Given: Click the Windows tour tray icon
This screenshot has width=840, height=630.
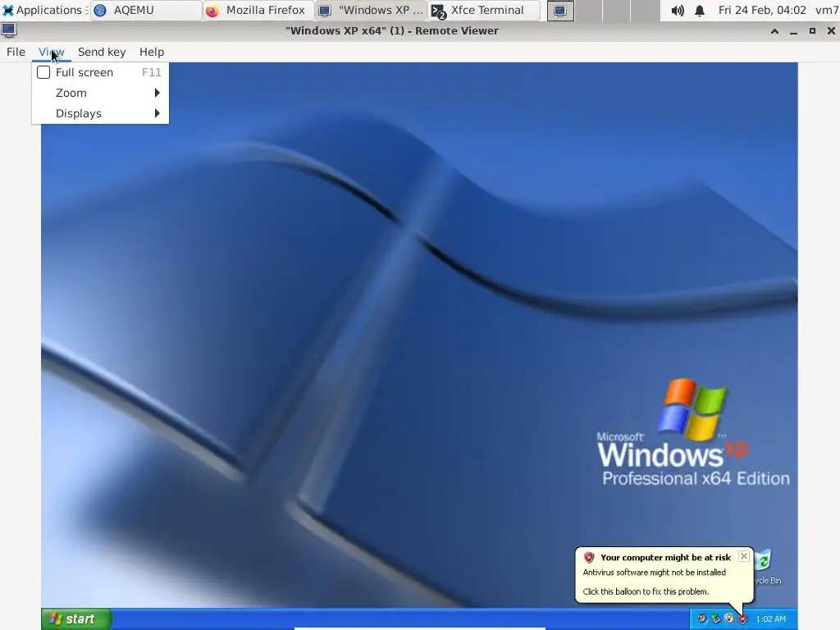Looking at the screenshot, I should [x=729, y=619].
